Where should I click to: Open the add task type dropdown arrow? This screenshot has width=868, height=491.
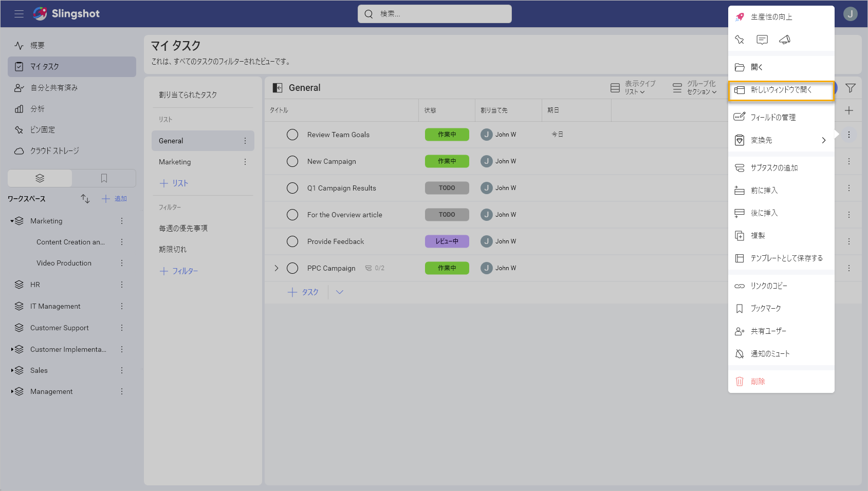click(340, 292)
